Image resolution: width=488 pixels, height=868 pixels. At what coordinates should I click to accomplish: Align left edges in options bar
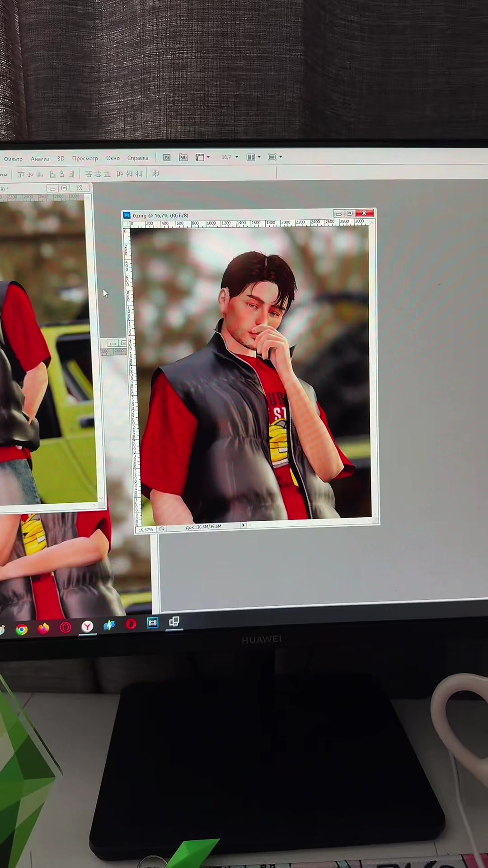pyautogui.click(x=52, y=174)
